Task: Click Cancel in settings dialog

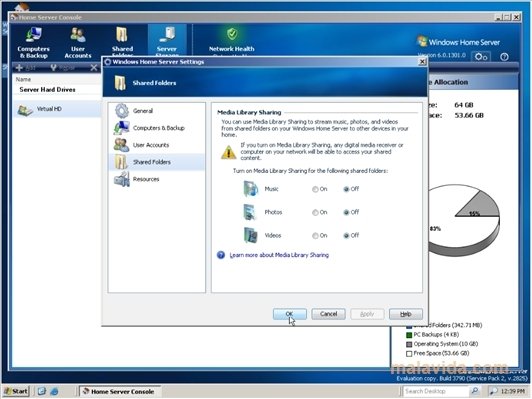Action: (328, 314)
